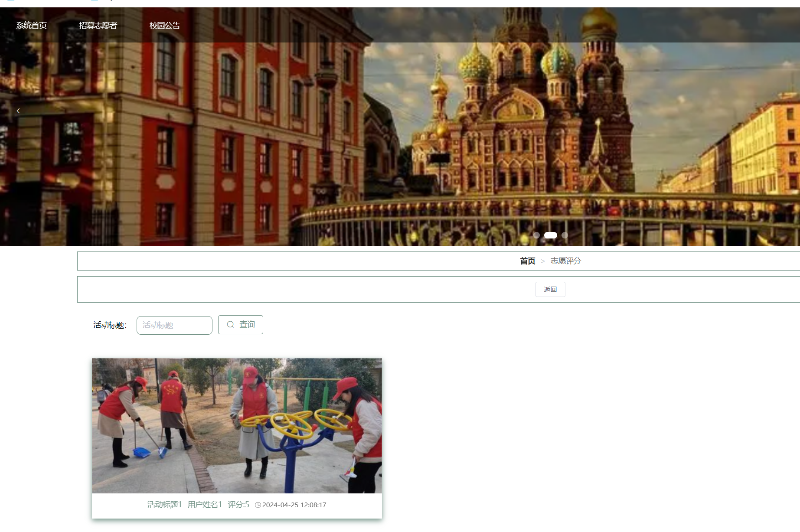This screenshot has width=800, height=532.
Task: Click the 评分:5 rating label
Action: 238,505
